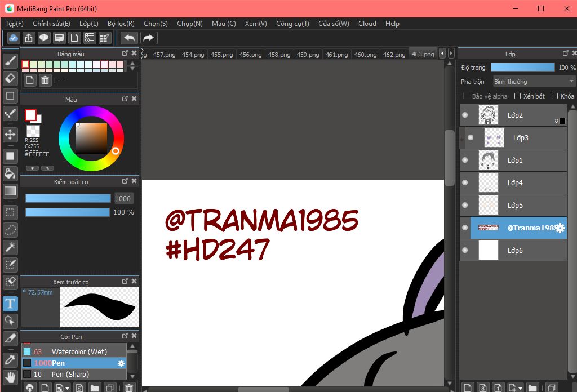Toggle Bảo vệ alpha checkbox
The height and width of the screenshot is (392, 577).
pyautogui.click(x=466, y=96)
